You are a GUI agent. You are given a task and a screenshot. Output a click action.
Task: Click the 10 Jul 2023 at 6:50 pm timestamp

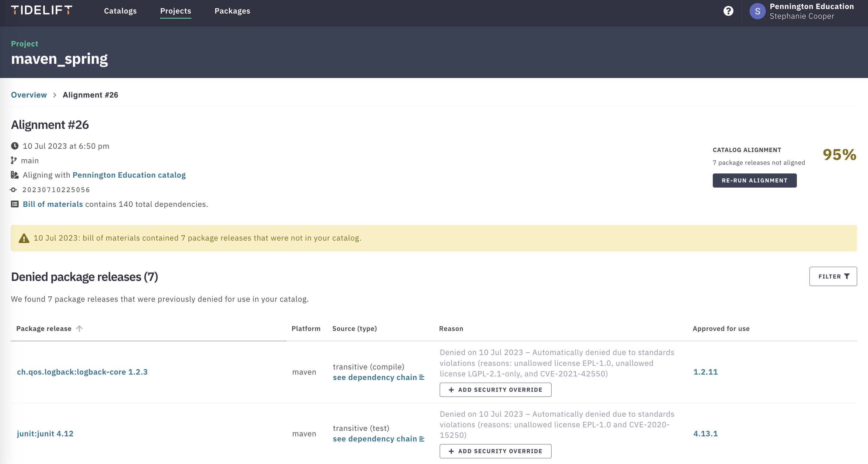(66, 146)
